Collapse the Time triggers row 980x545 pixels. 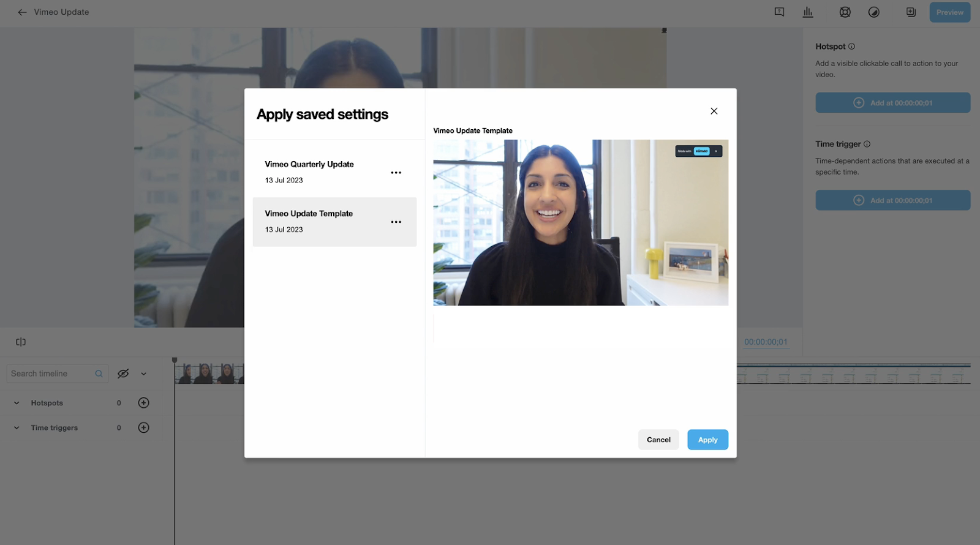point(17,428)
